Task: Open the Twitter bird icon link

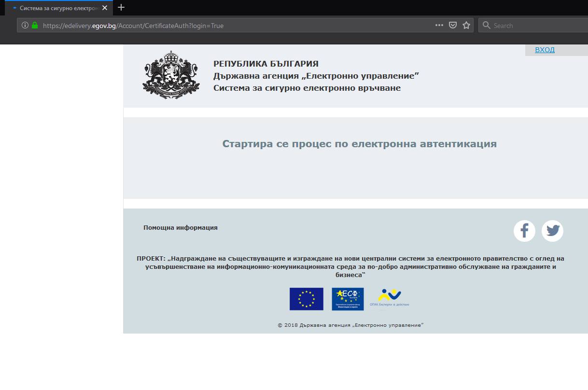Action: coord(552,231)
